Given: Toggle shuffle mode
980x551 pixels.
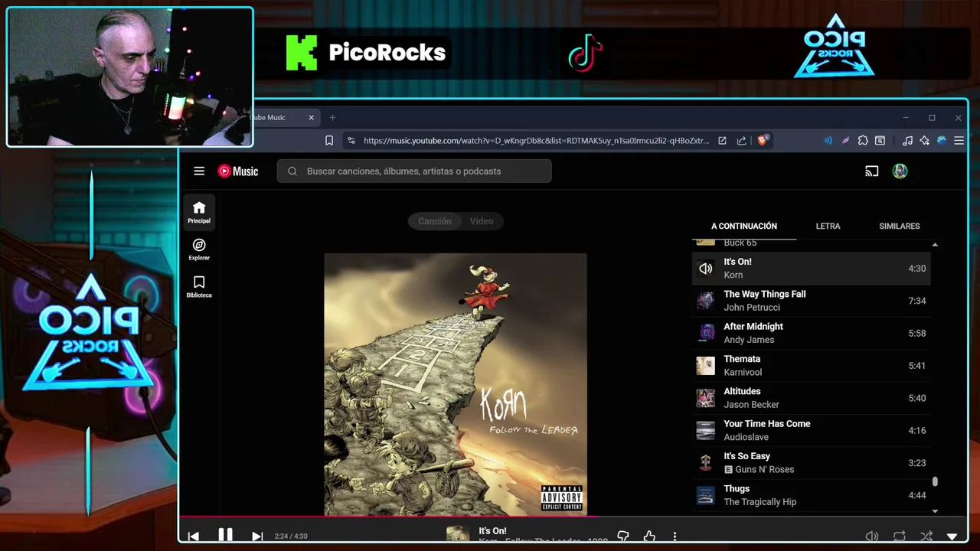Looking at the screenshot, I should tap(926, 536).
